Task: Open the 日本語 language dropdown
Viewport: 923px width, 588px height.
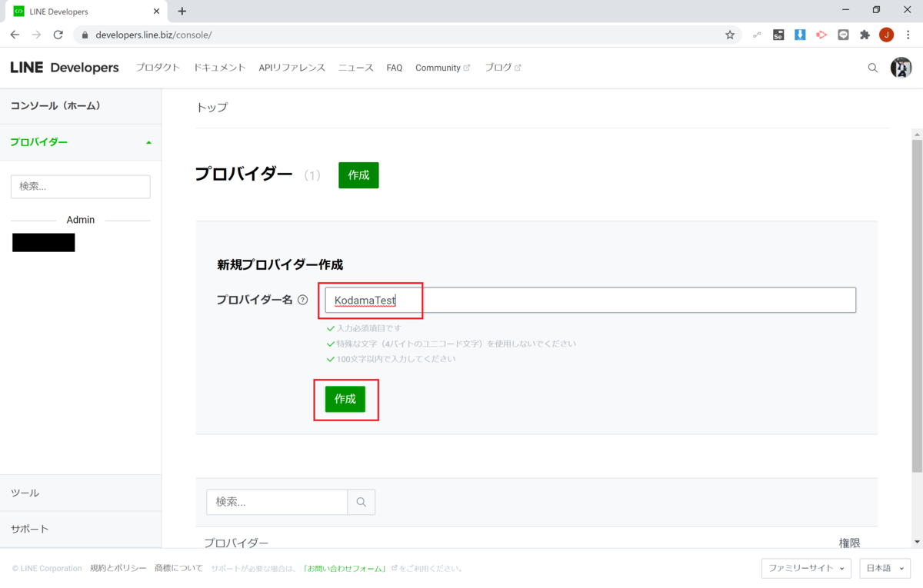Action: (885, 568)
